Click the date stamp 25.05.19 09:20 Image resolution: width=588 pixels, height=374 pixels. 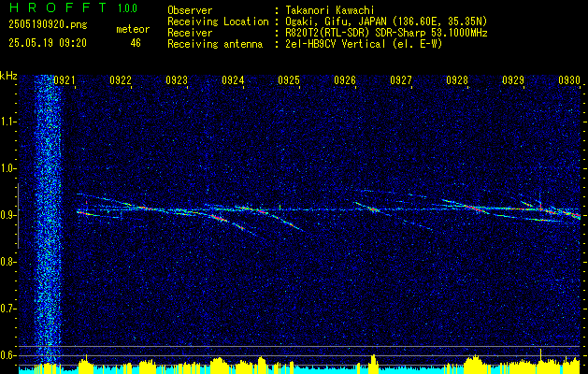(48, 43)
